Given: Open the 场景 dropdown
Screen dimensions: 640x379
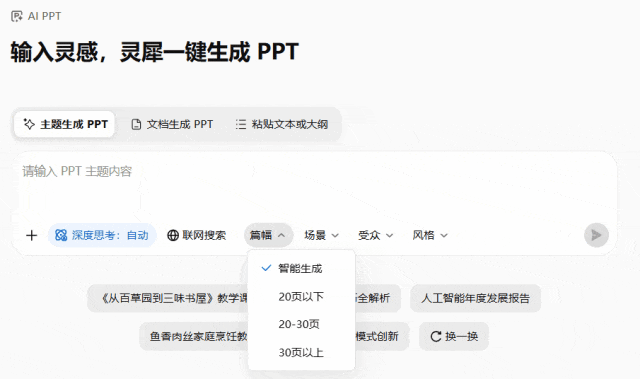Looking at the screenshot, I should point(322,235).
